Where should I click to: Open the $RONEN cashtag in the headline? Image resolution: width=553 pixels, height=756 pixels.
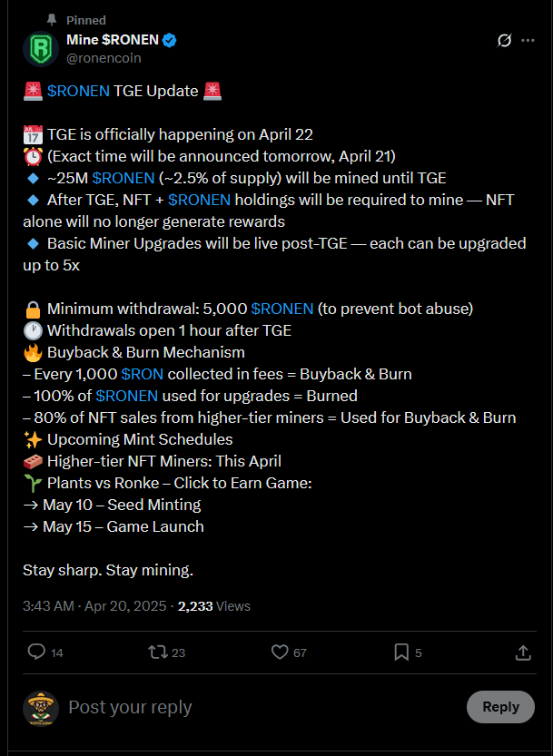pyautogui.click(x=78, y=91)
